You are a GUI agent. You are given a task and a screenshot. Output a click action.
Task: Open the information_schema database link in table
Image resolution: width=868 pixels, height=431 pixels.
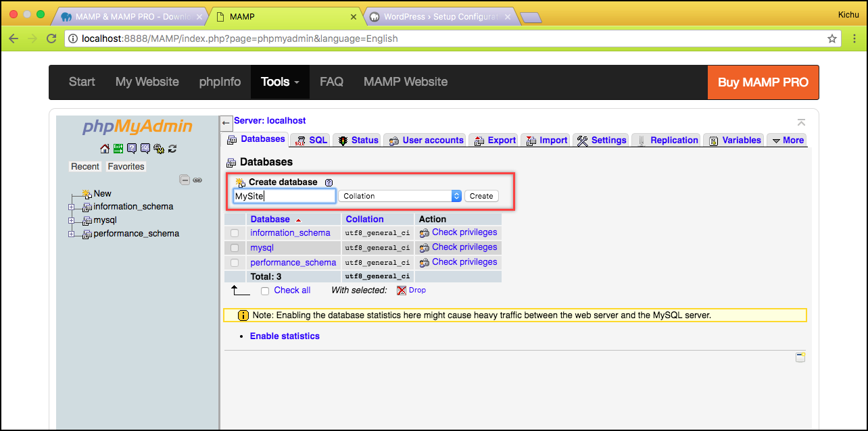tap(290, 233)
